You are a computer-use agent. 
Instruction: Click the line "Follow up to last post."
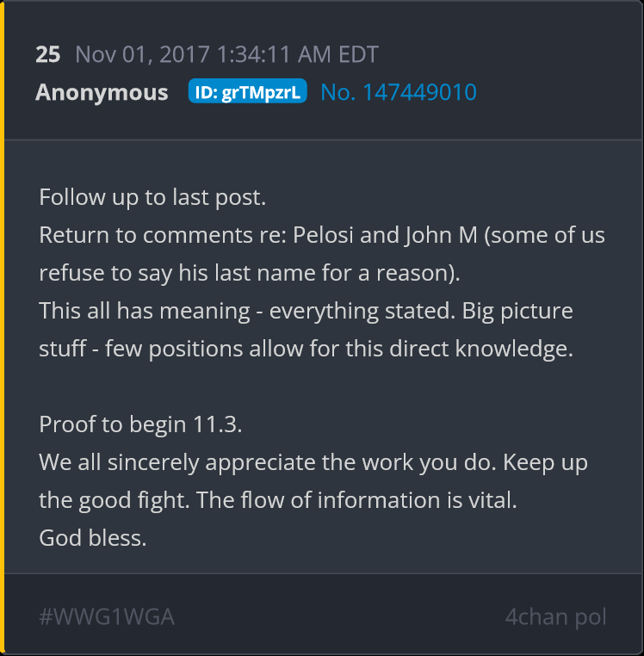[152, 196]
